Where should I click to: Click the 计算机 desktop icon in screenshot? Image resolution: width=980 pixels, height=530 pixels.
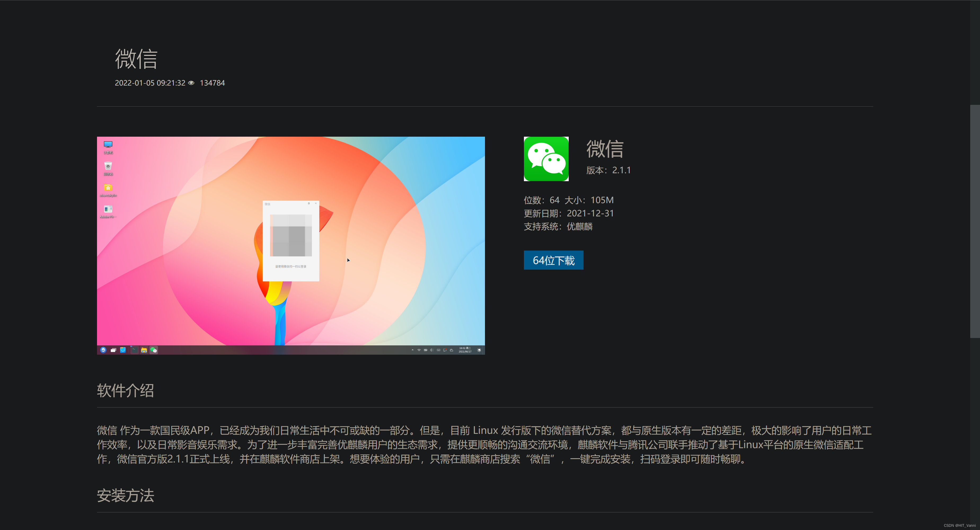pyautogui.click(x=108, y=145)
